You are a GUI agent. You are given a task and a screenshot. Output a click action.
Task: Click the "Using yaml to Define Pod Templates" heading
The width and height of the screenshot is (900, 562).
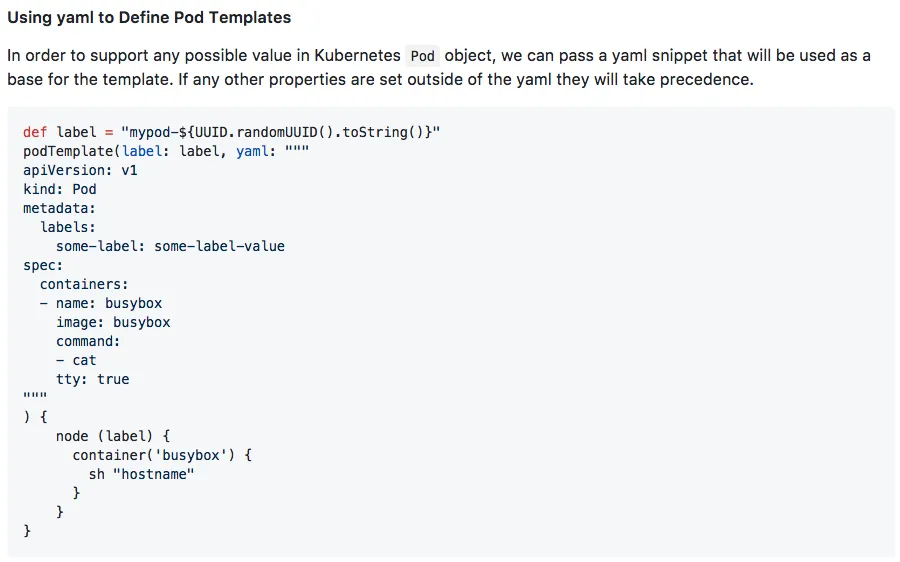tap(149, 17)
